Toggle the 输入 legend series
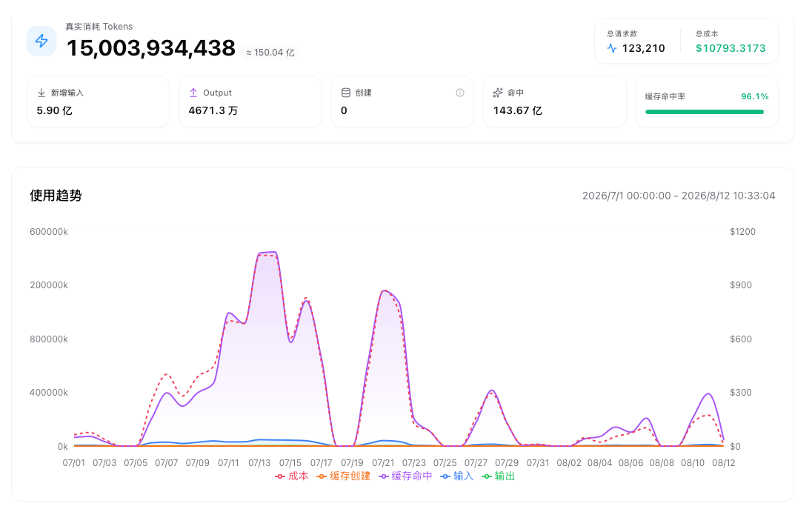Image resolution: width=812 pixels, height=512 pixels. 456,476
